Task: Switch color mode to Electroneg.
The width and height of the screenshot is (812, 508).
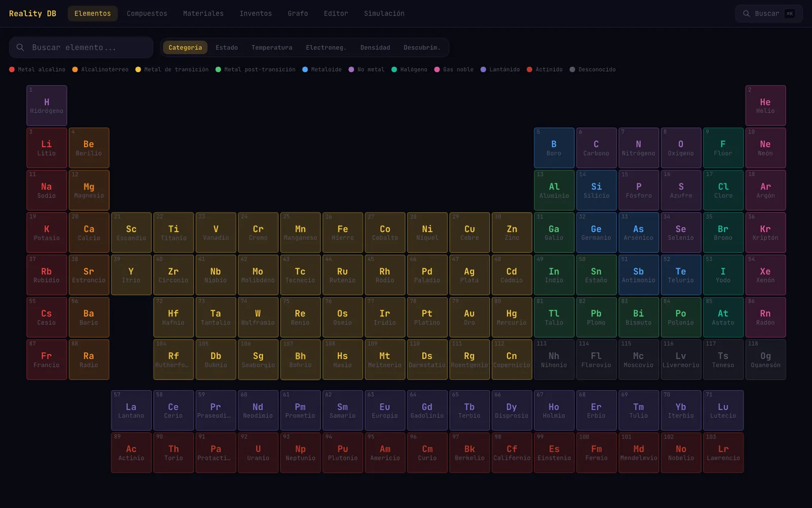Action: [x=326, y=47]
